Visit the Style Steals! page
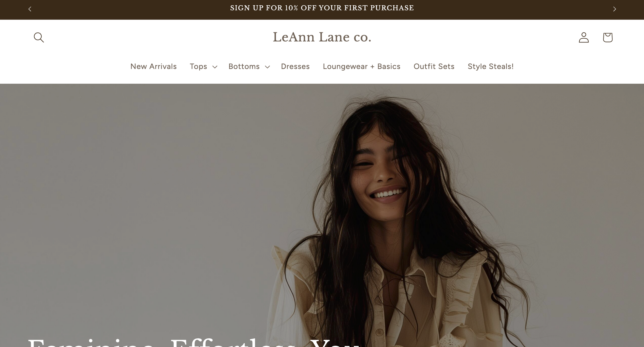644x347 pixels. 491,66
